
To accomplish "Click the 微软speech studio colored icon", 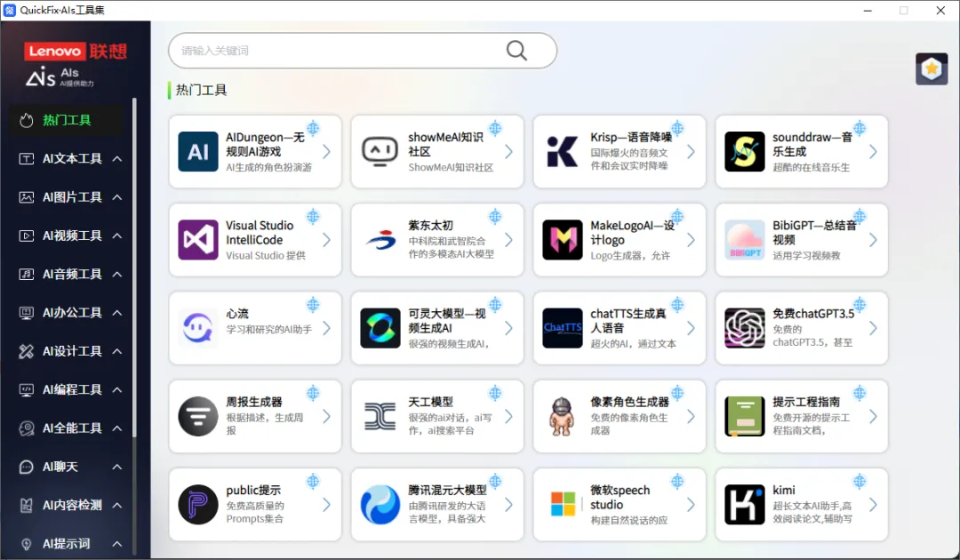I will pyautogui.click(x=562, y=505).
